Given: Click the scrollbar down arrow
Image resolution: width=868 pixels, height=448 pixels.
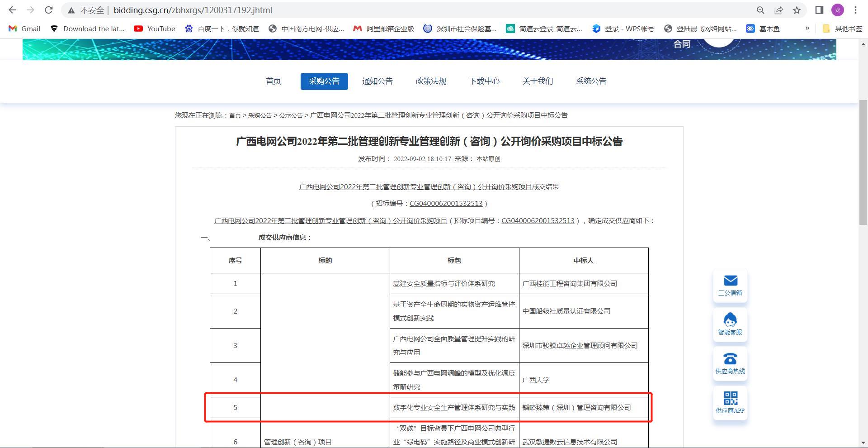Looking at the screenshot, I should click(863, 443).
